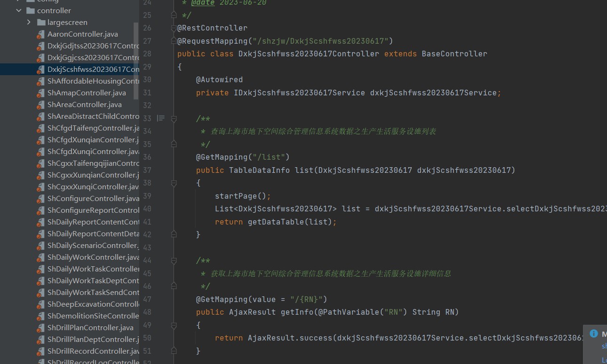Click line number 36 in gutter
This screenshot has height=364, width=607.
(147, 157)
